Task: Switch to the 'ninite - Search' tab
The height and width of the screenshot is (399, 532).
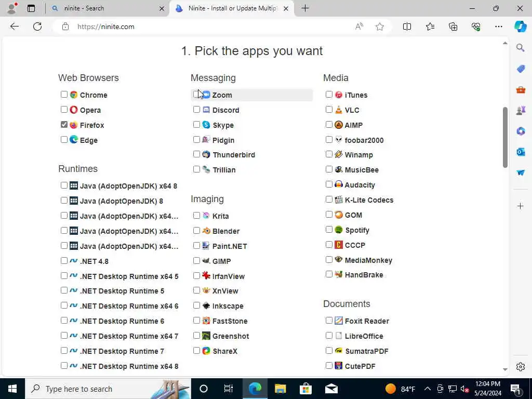Action: pos(107,8)
